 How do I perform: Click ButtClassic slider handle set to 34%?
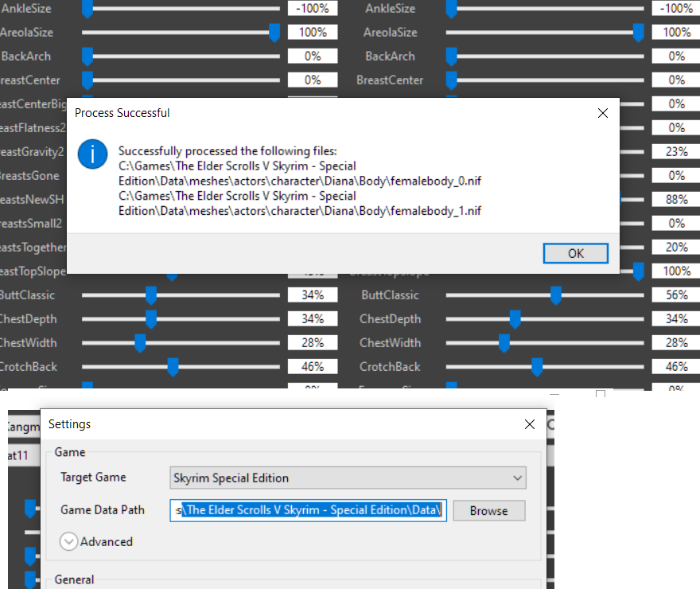[151, 295]
